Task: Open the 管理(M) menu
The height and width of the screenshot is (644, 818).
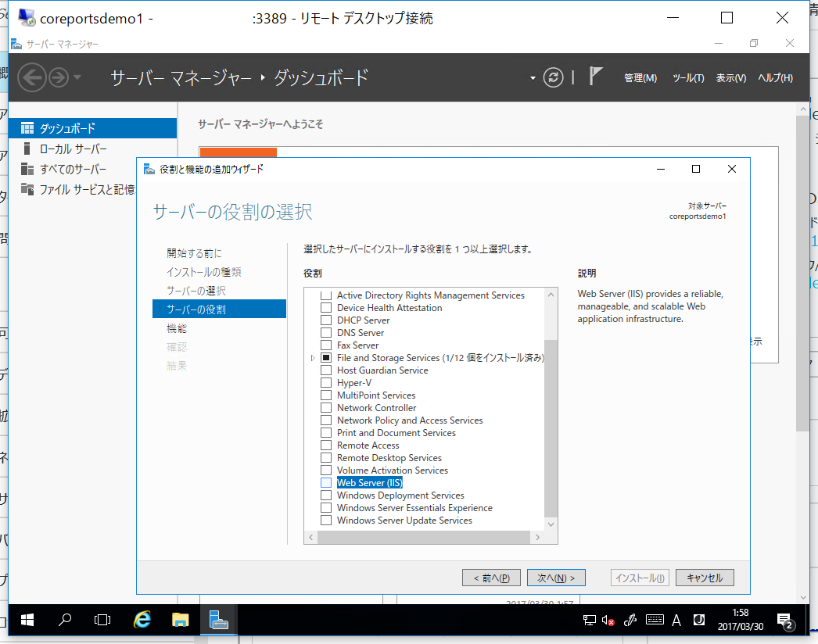Action: tap(640, 78)
